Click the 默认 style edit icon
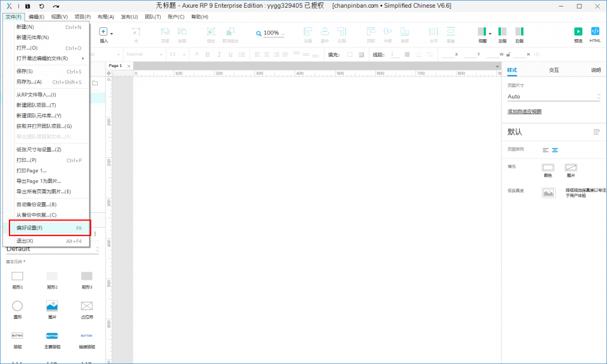607x364 pixels. 596,132
